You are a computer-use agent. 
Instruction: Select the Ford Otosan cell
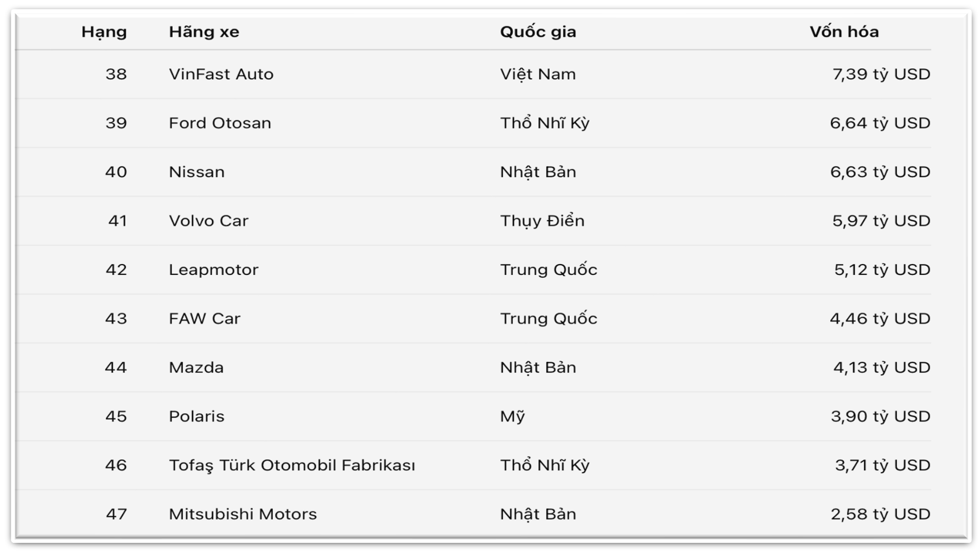coord(220,123)
